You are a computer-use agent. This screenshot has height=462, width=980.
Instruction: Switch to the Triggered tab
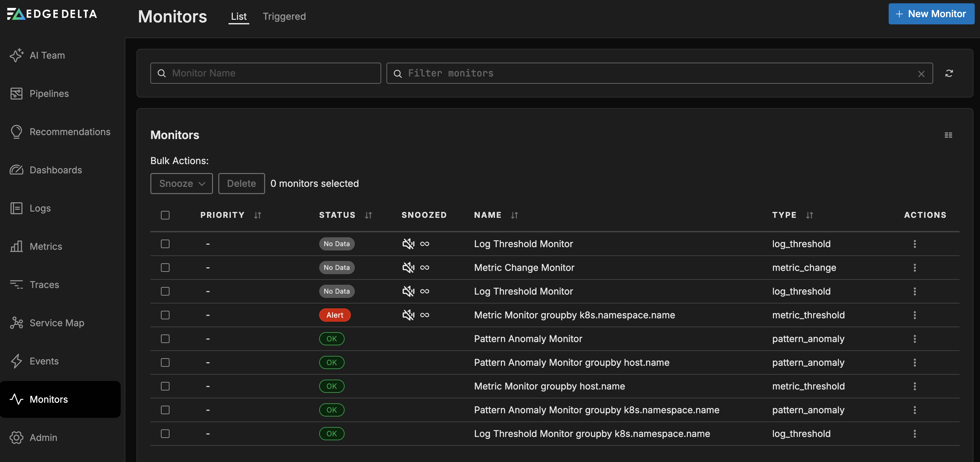coord(284,16)
